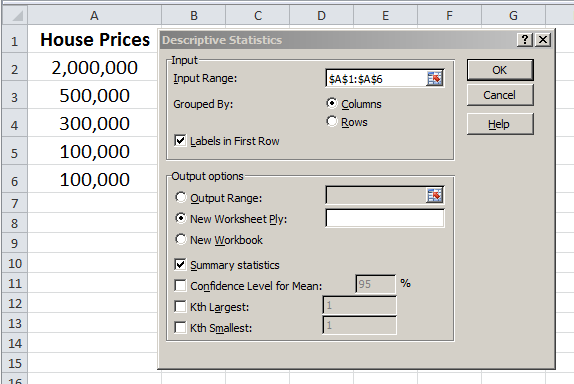Enable Kth Largest checkbox
The width and height of the screenshot is (574, 384).
180,306
